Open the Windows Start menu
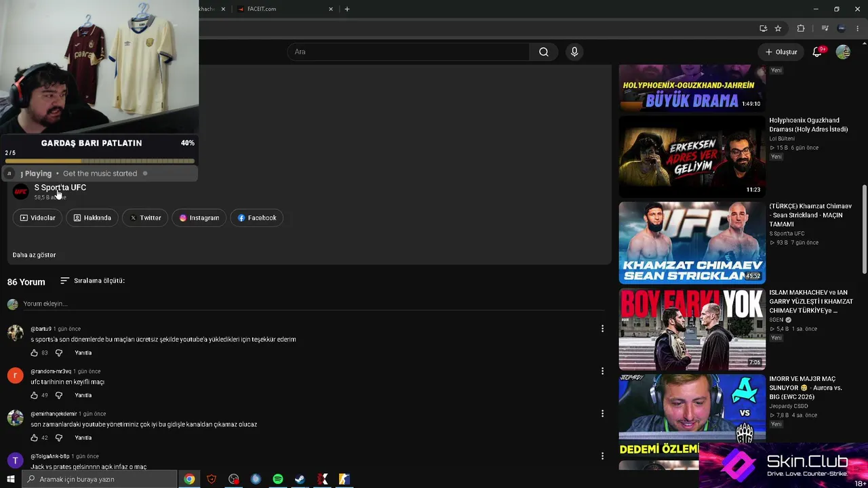Screen dimensions: 868x488 point(11,479)
